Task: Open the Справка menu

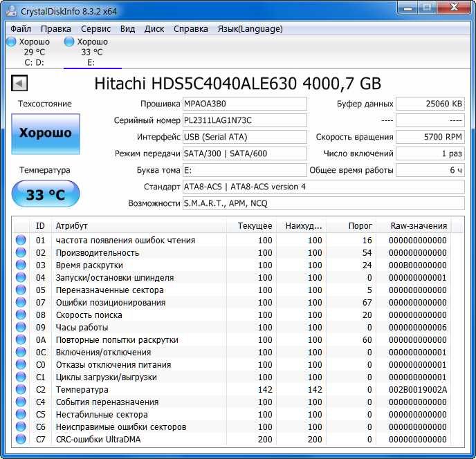Action: (191, 29)
